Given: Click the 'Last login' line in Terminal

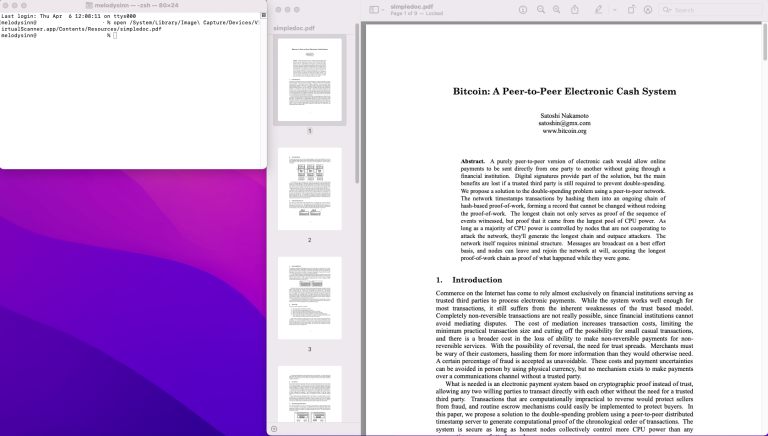Looking at the screenshot, I should point(69,16).
